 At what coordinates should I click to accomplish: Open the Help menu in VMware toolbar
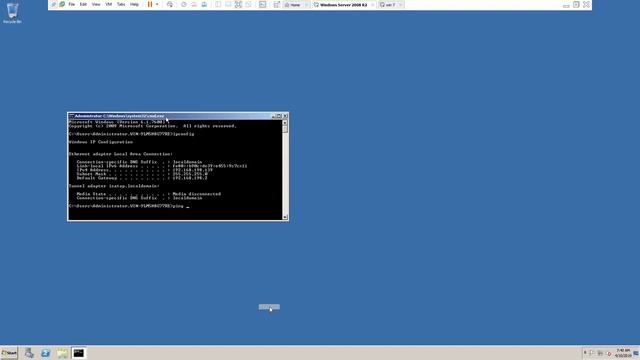point(134,4)
